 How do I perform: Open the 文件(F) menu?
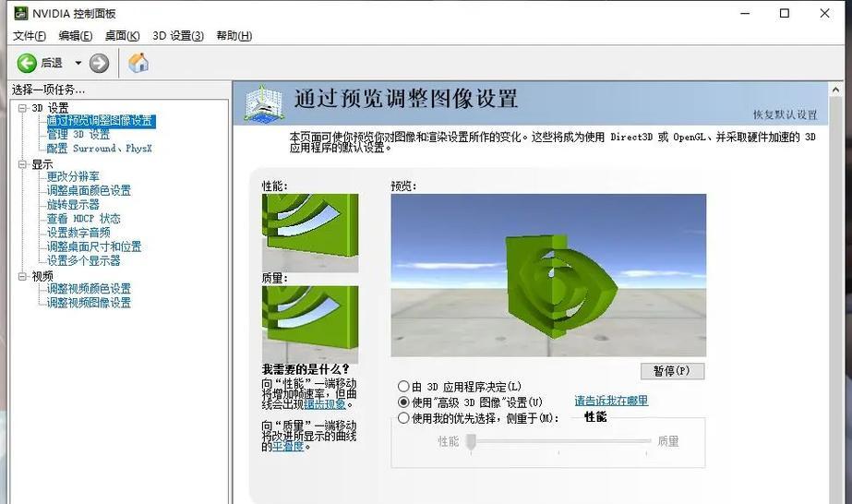tap(30, 36)
